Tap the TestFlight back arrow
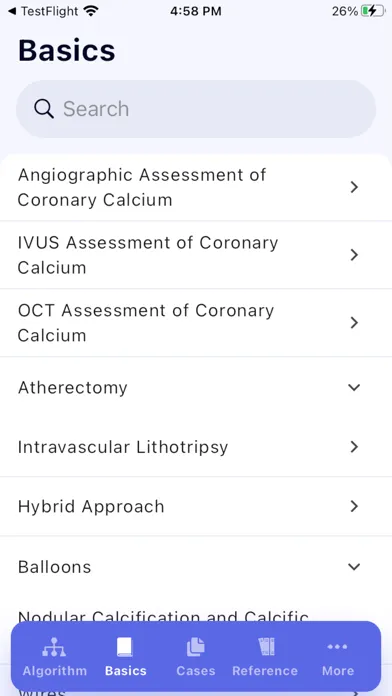Viewport: 392px width, 696px height. (x=12, y=11)
